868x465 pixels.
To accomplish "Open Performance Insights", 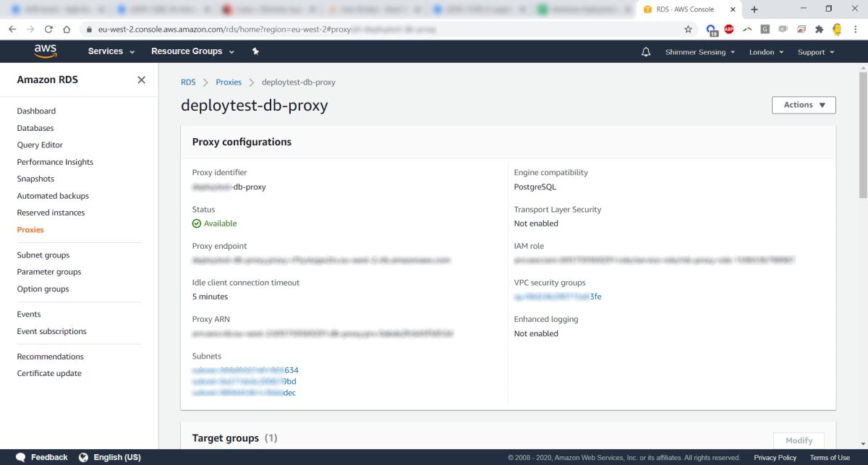I will pyautogui.click(x=55, y=162).
